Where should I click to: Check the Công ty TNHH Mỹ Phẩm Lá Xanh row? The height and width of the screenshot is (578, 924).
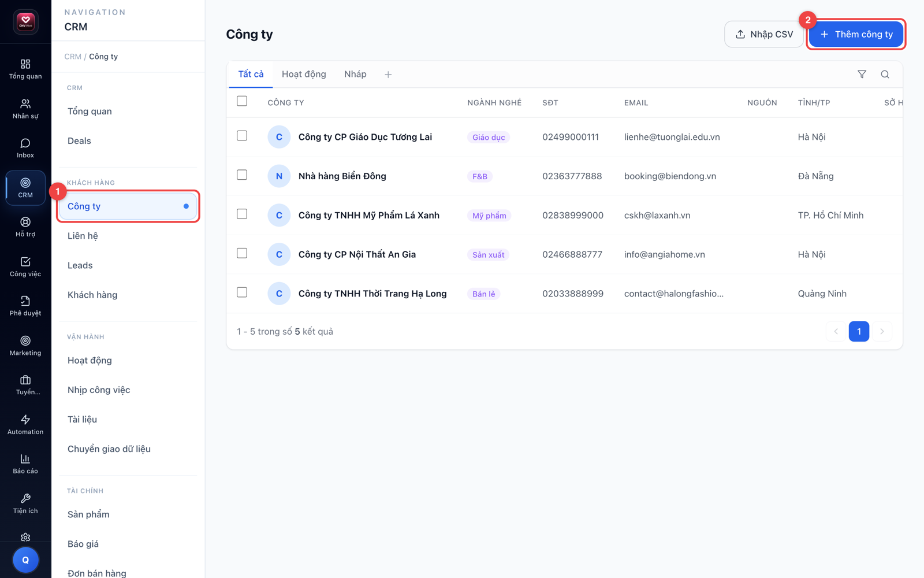coord(242,214)
